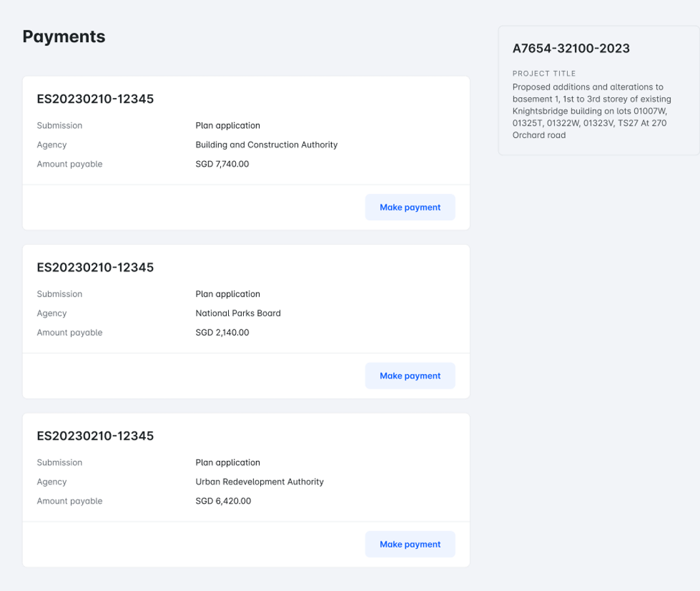
Task: Select project reference A7654-32100-2023
Action: (x=571, y=49)
